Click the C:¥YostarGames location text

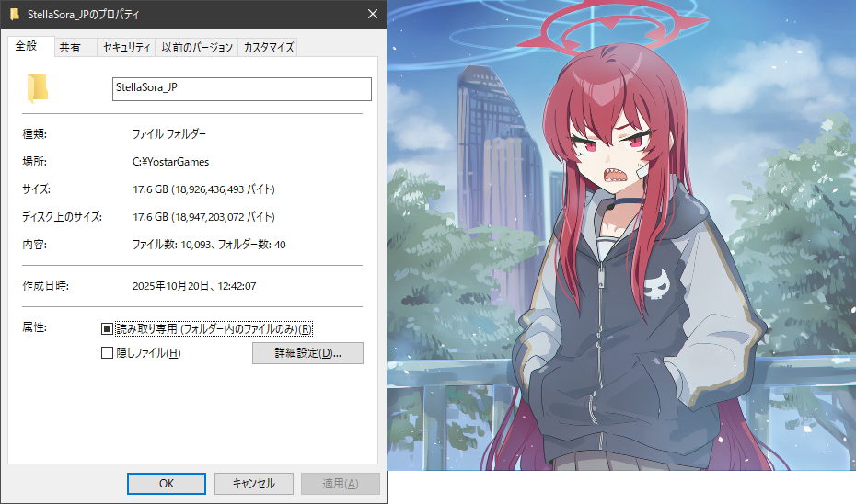pos(170,162)
